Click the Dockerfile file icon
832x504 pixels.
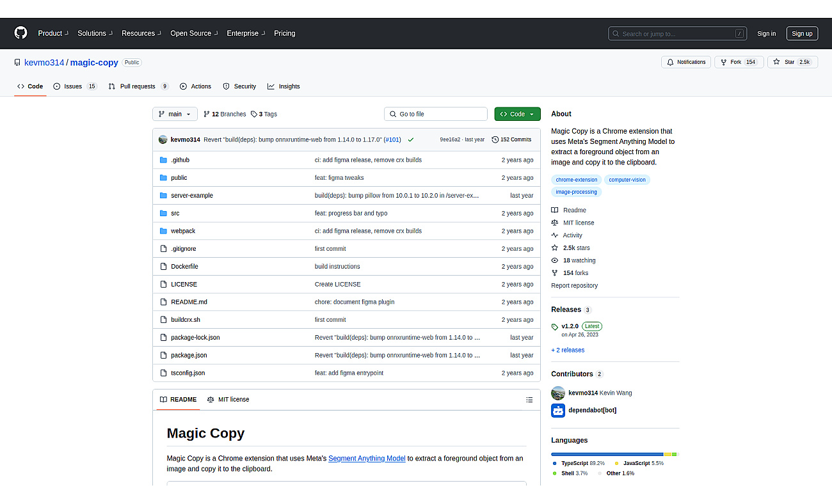tap(163, 267)
